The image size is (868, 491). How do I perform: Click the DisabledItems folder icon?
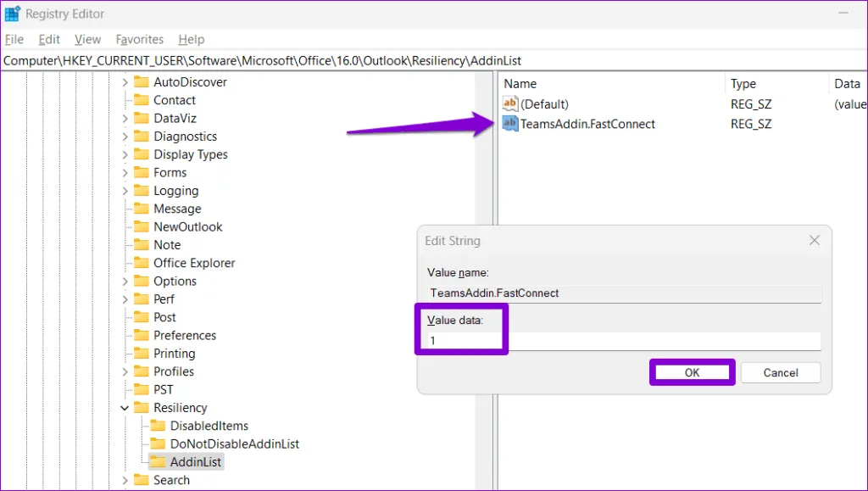coord(158,426)
